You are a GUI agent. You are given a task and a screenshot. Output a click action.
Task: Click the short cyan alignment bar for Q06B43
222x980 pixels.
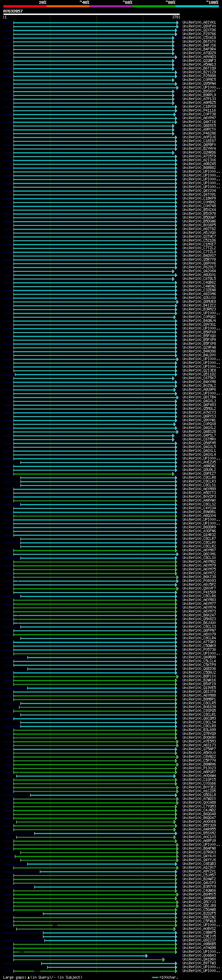(x=80, y=956)
